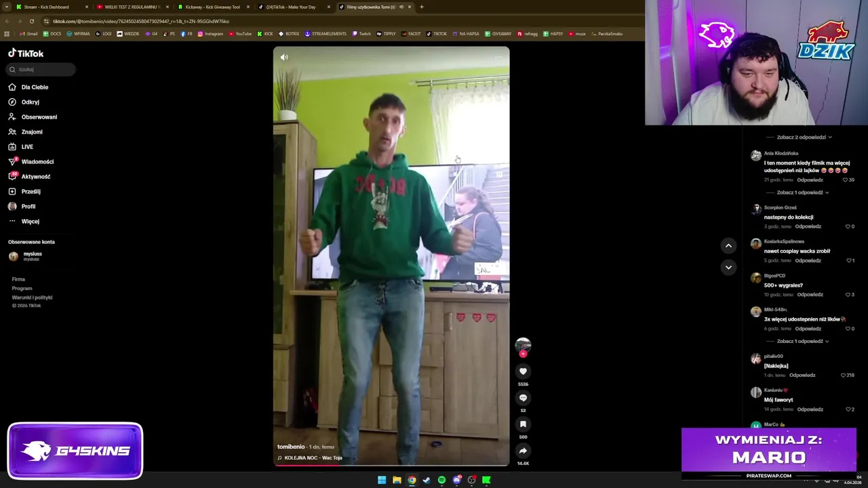Open video comments bubble icon
Viewport: 868px width, 488px height.
point(523,398)
